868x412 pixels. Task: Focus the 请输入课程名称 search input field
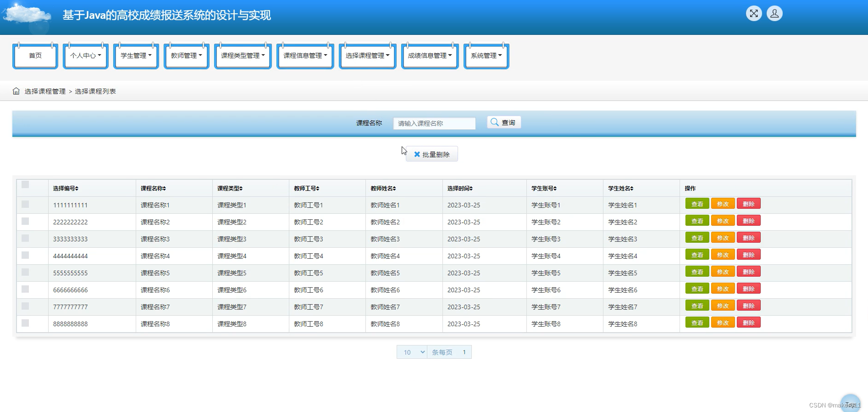click(434, 123)
